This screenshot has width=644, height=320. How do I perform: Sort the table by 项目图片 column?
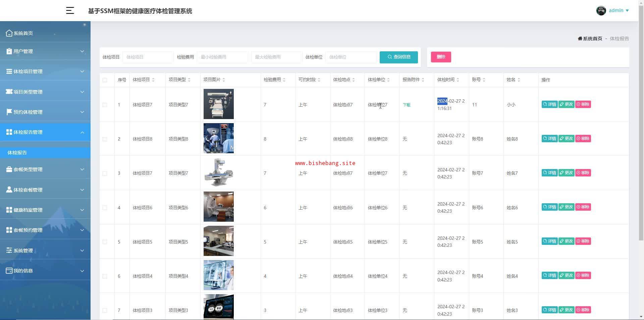click(224, 80)
